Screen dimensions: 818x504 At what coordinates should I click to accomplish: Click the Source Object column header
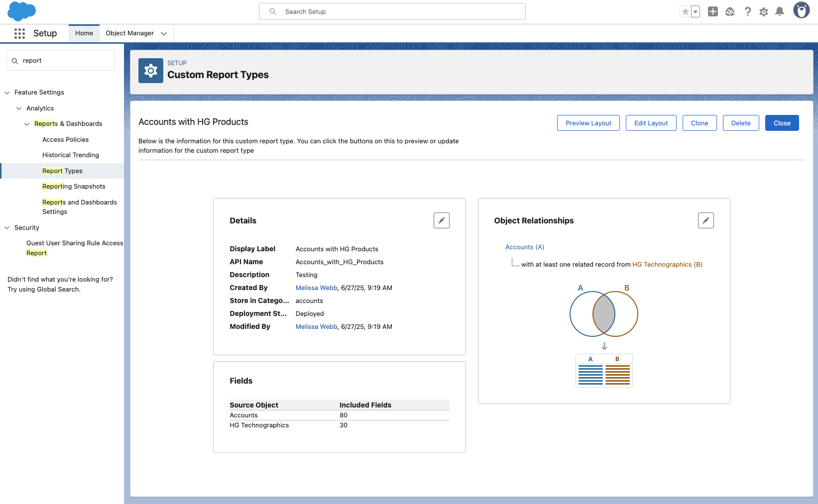tap(254, 405)
